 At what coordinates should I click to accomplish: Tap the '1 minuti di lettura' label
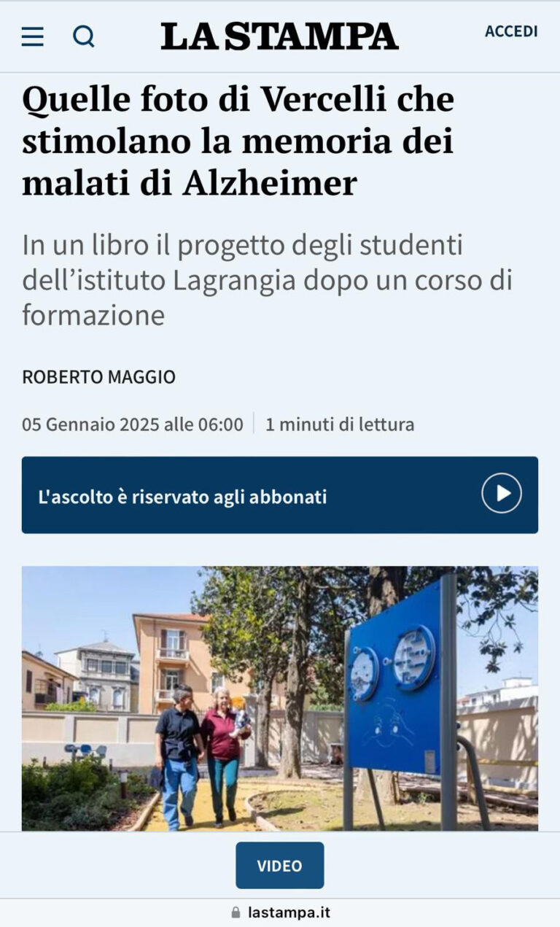tap(340, 424)
